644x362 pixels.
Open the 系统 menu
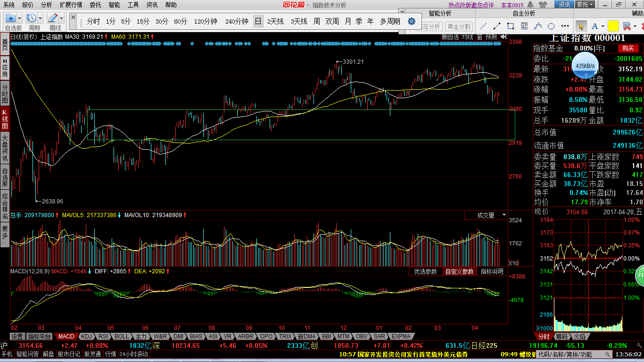(9, 5)
